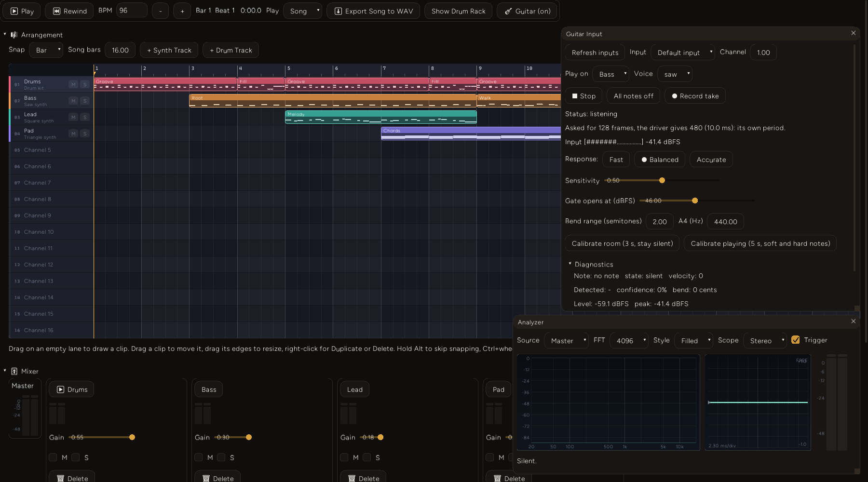Check the Bass solo (S) checkbox in the mixer
Viewport: 868px width, 482px height.
[221, 457]
